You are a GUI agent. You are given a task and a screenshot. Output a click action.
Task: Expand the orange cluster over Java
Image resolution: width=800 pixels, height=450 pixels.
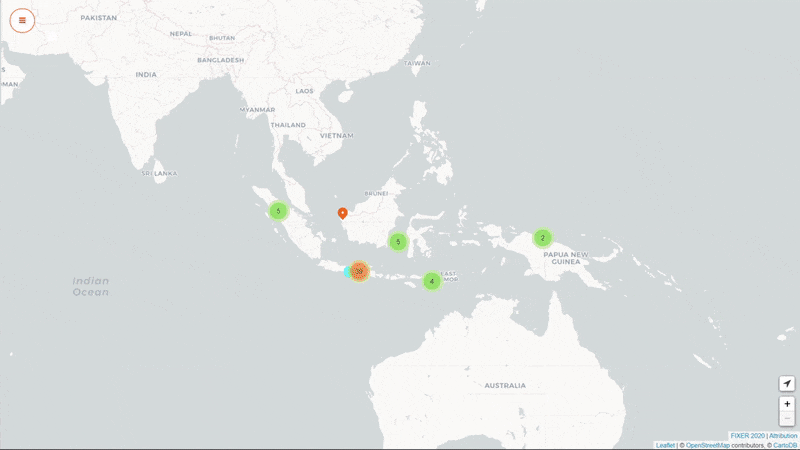coord(360,271)
